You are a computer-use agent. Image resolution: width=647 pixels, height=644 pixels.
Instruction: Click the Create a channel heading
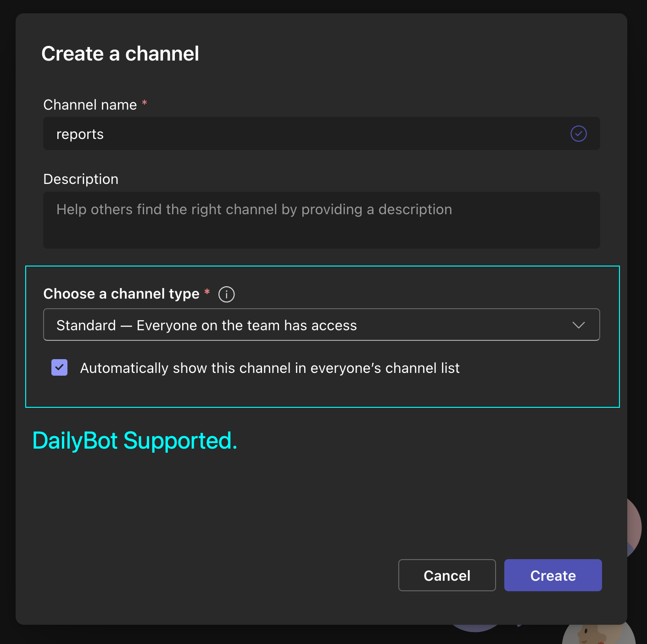(x=120, y=54)
